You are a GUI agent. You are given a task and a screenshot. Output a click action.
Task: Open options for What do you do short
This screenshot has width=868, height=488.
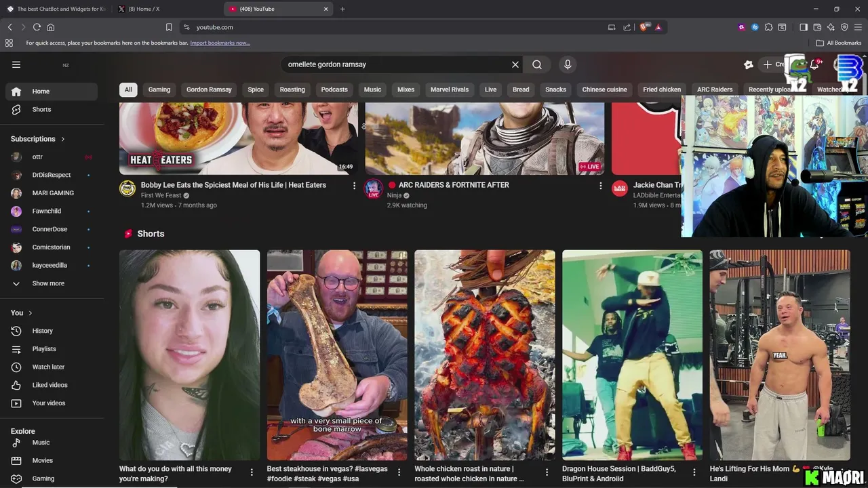click(x=252, y=472)
